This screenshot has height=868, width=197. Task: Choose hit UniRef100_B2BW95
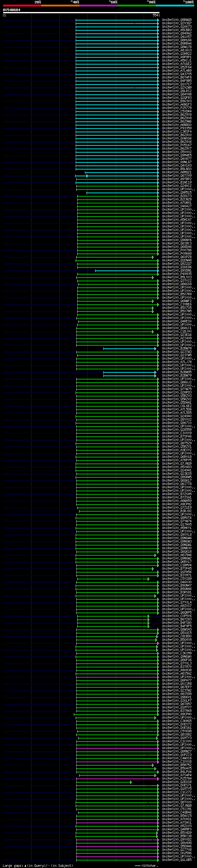click(x=177, y=372)
